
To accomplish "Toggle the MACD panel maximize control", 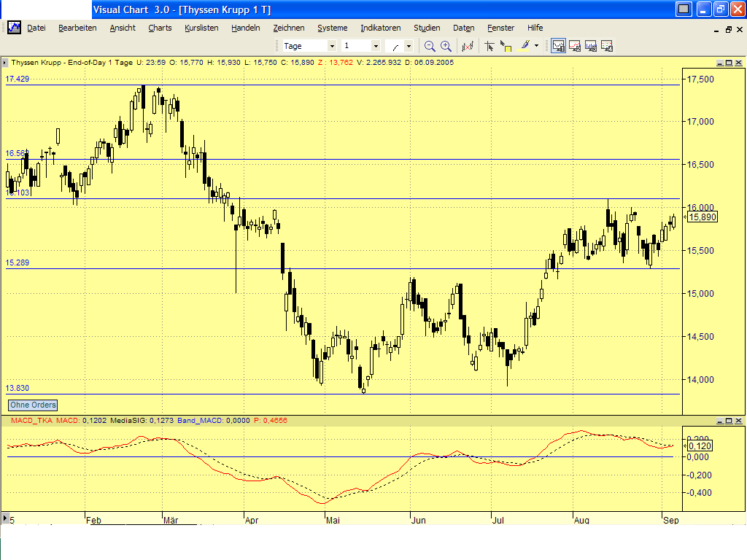I will [x=728, y=419].
